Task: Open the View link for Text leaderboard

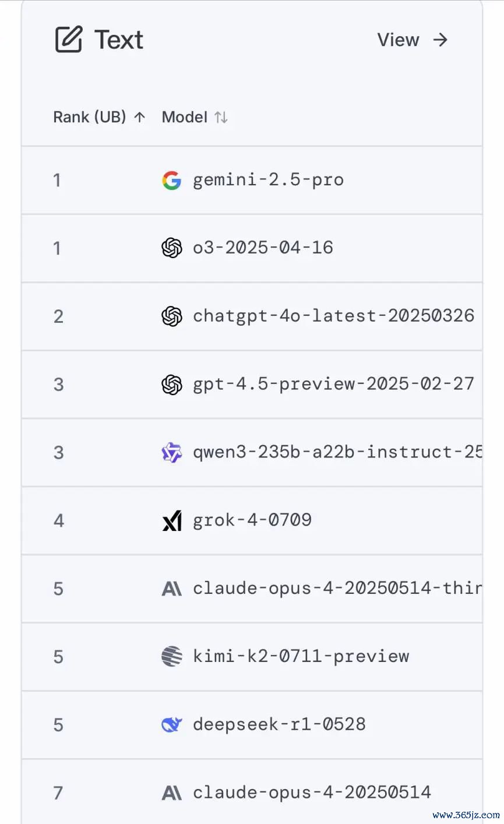Action: click(x=398, y=40)
